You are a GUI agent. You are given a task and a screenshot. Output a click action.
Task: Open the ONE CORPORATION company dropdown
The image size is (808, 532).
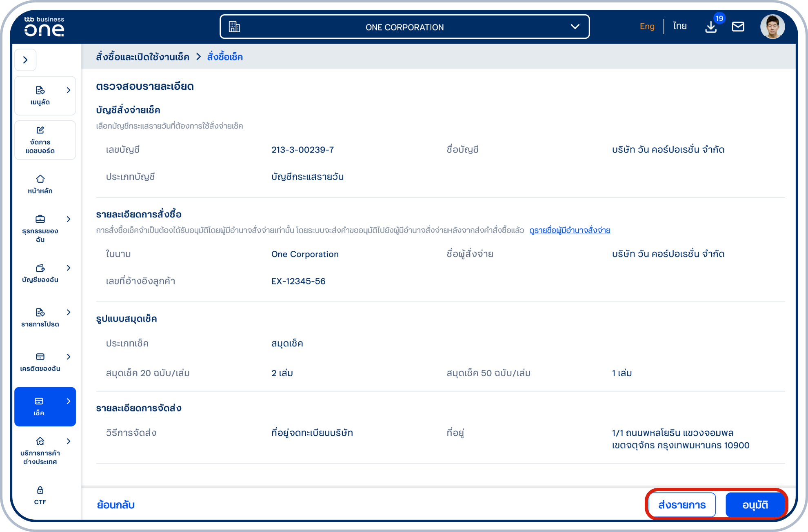click(404, 27)
